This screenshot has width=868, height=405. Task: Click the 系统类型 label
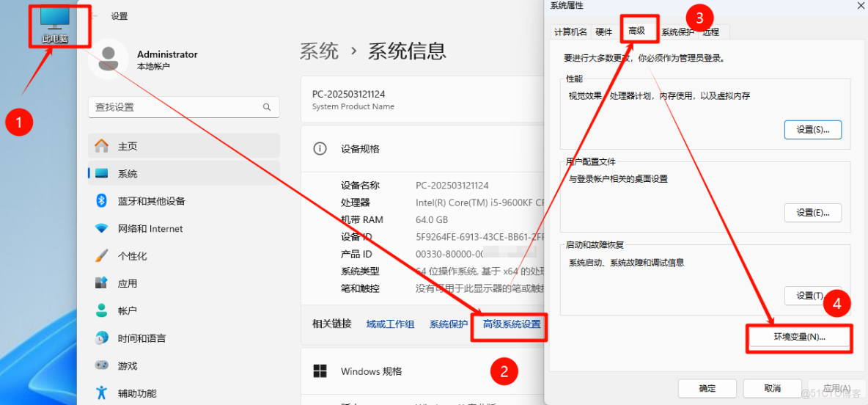click(x=361, y=271)
